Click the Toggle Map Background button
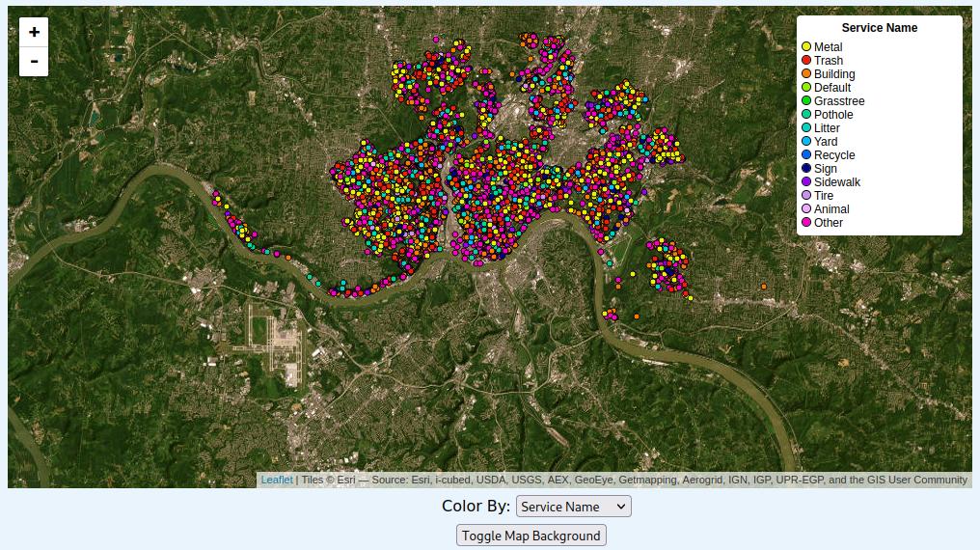This screenshot has width=980, height=550. [x=531, y=536]
